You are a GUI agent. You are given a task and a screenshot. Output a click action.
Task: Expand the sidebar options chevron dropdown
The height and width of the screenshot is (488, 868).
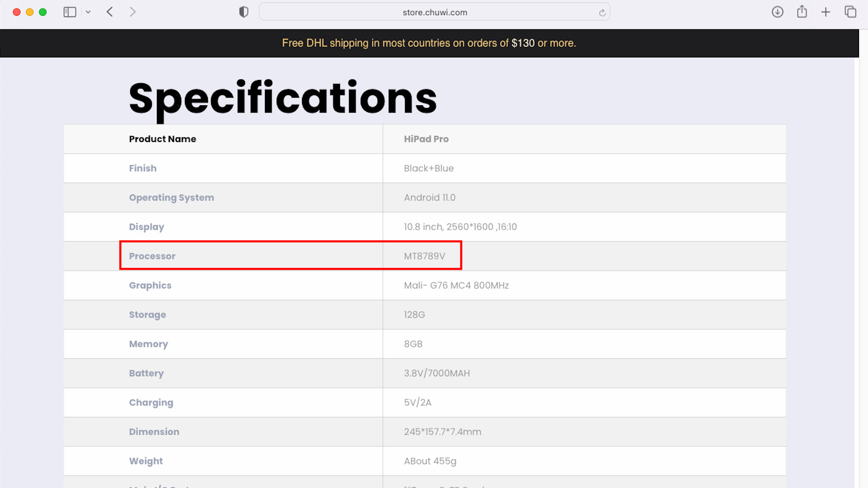click(88, 12)
